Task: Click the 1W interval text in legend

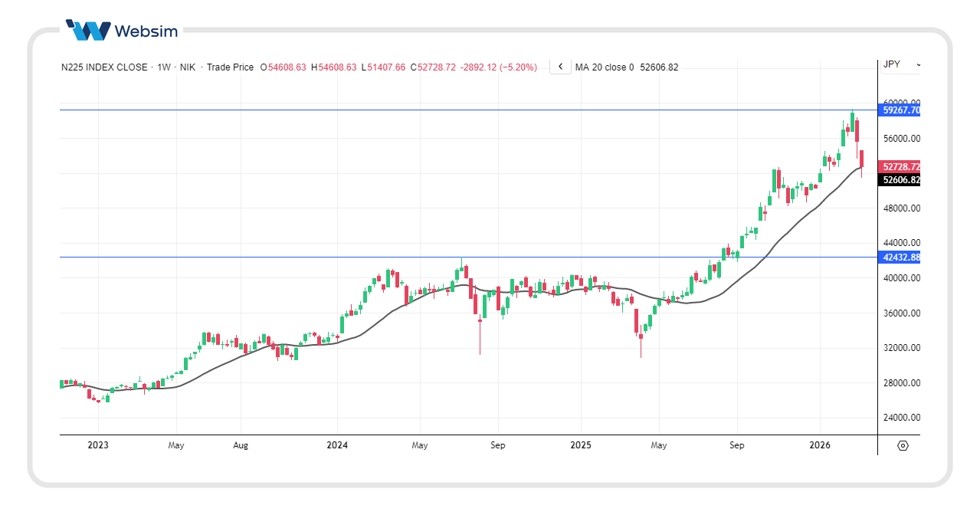Action: pos(164,67)
